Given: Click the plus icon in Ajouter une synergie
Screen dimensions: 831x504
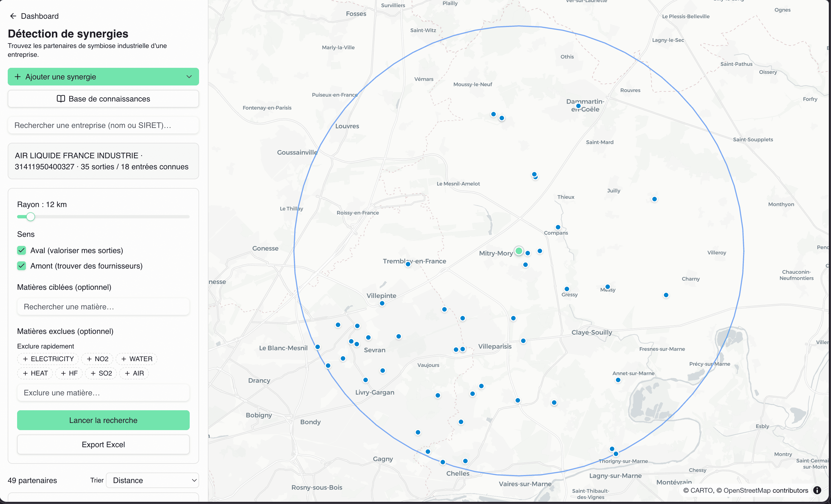Looking at the screenshot, I should coord(18,77).
